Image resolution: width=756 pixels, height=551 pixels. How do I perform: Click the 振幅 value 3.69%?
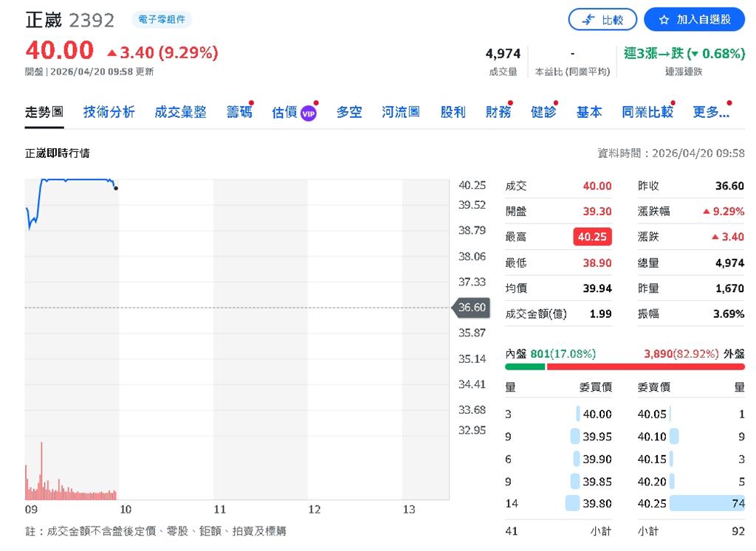click(x=729, y=313)
